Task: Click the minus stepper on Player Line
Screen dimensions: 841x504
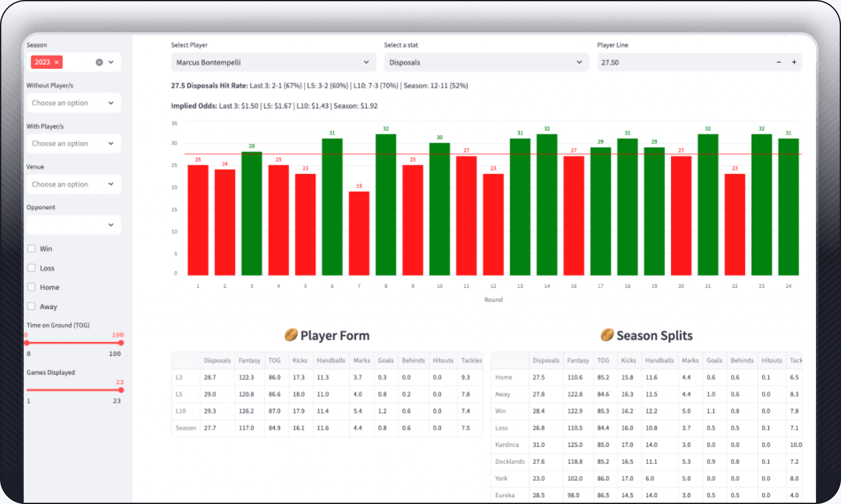Action: pyautogui.click(x=779, y=62)
